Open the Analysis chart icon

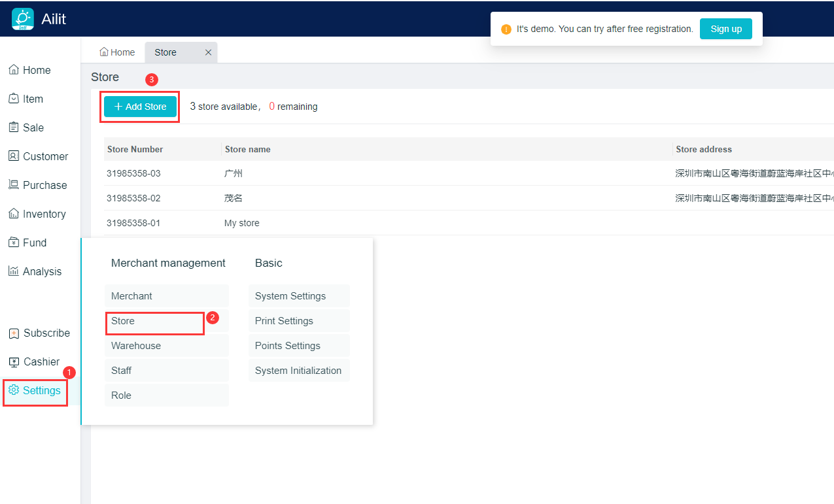(x=14, y=271)
